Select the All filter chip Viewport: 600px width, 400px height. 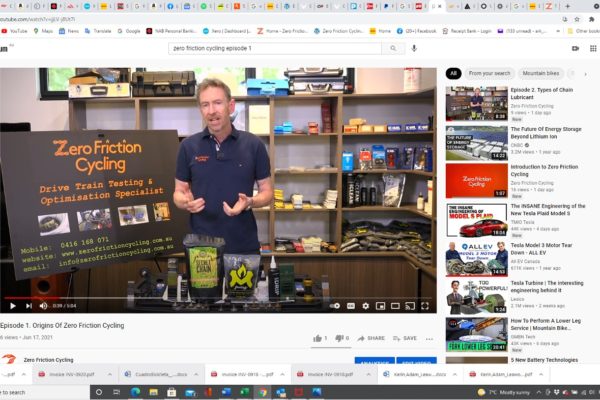(453, 73)
